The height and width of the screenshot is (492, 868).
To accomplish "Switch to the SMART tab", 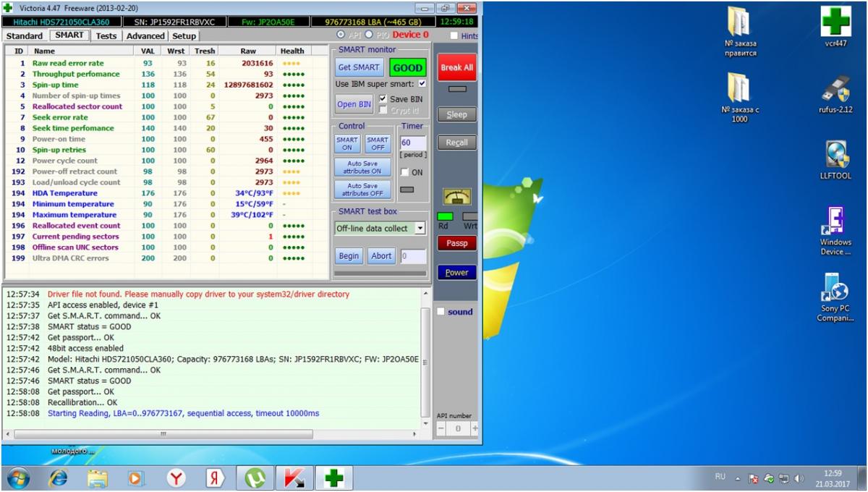I will 69,35.
